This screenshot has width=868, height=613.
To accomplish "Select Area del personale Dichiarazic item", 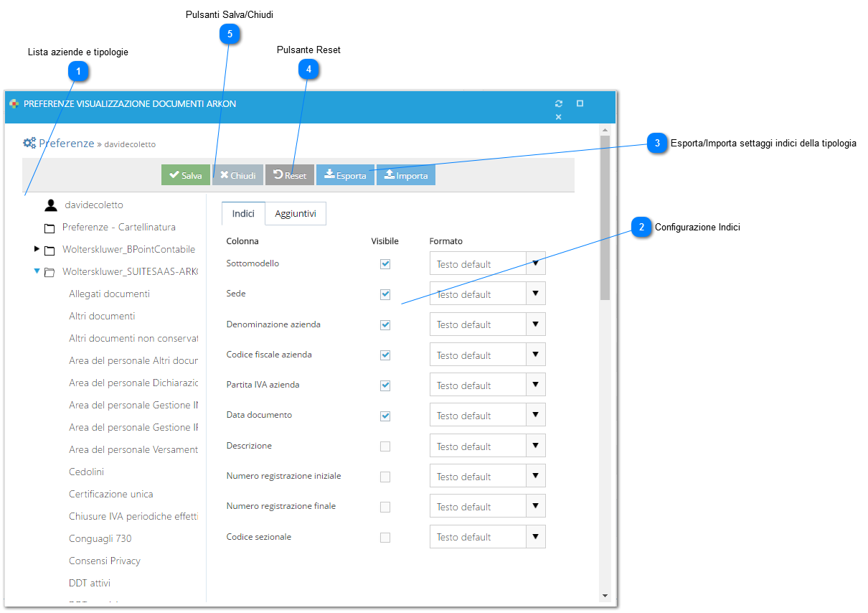I will (x=133, y=383).
